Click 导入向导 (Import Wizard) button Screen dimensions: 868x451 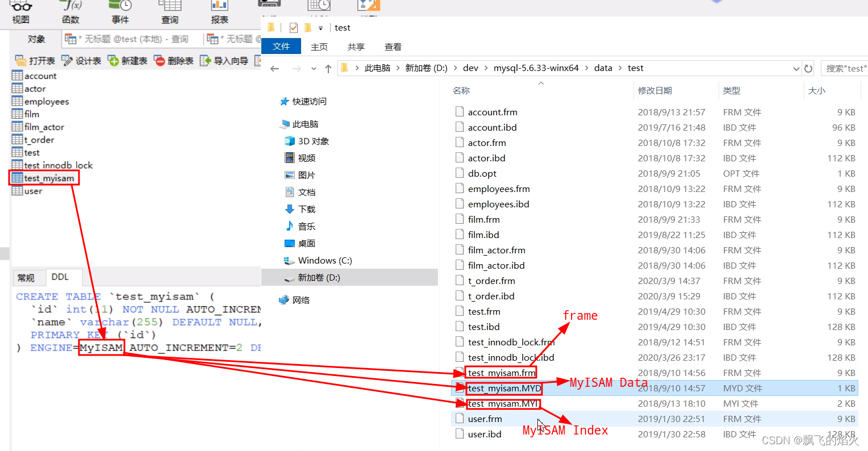click(x=224, y=61)
